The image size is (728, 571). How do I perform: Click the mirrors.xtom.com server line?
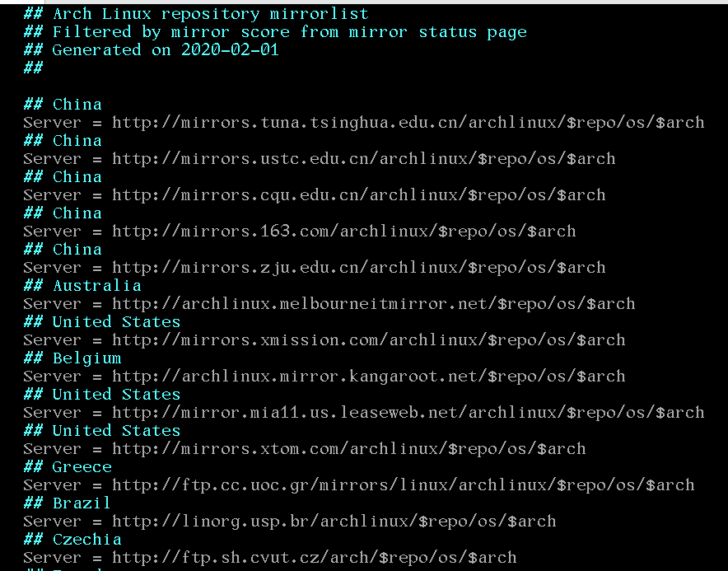[x=305, y=449]
